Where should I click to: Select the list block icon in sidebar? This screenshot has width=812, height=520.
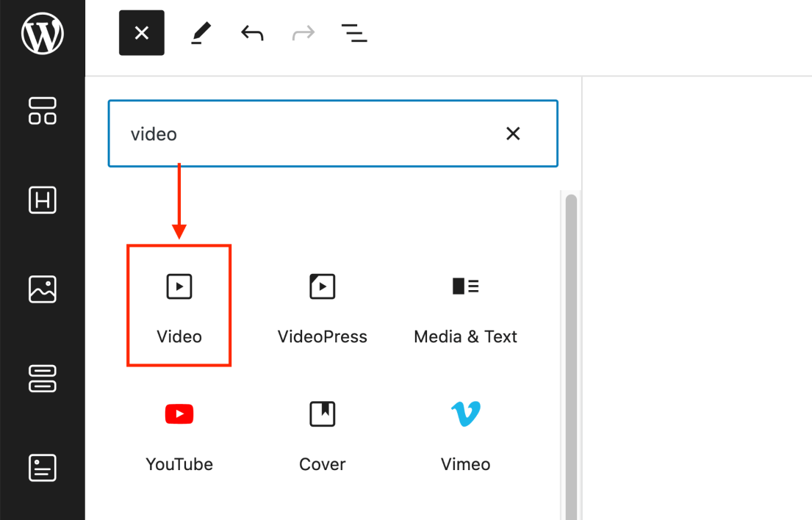tap(42, 468)
